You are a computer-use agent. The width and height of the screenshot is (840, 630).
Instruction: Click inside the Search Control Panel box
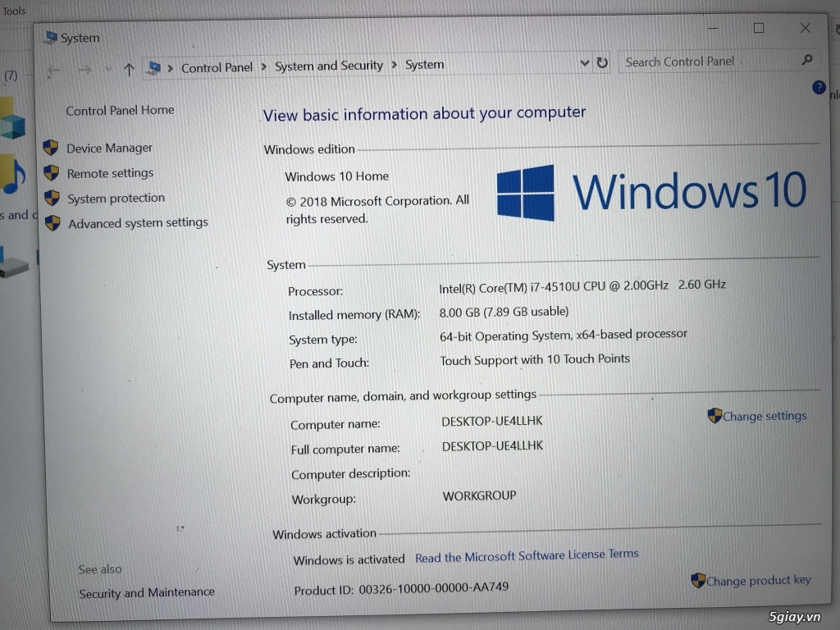point(697,61)
